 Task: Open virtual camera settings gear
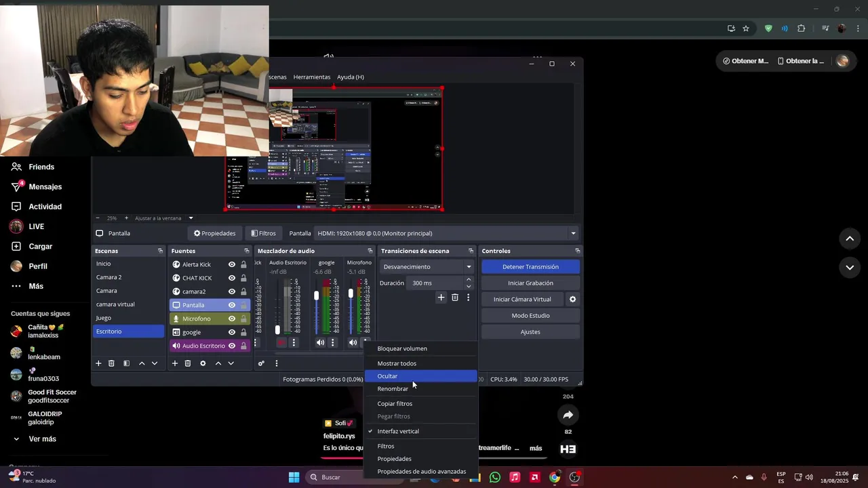tap(572, 299)
